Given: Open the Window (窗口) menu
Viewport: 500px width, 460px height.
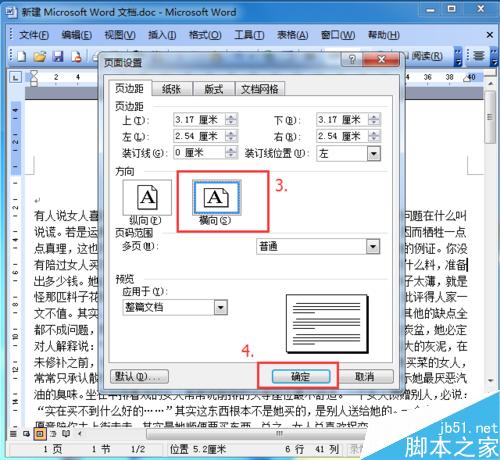Looking at the screenshot, I should click(338, 35).
